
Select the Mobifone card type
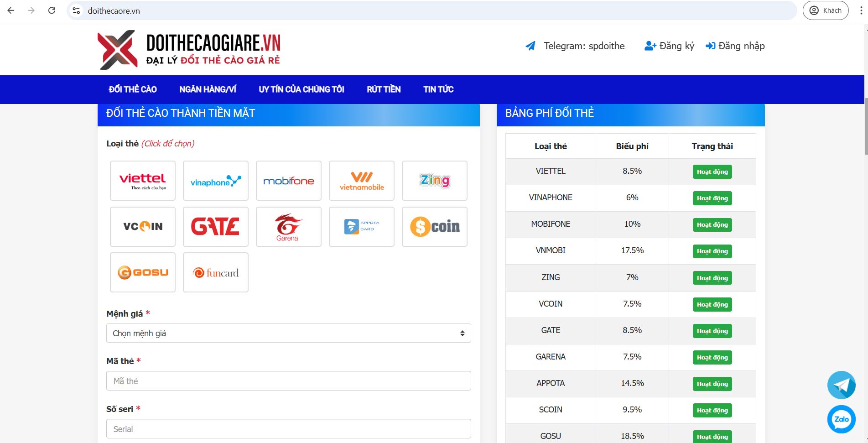point(289,181)
